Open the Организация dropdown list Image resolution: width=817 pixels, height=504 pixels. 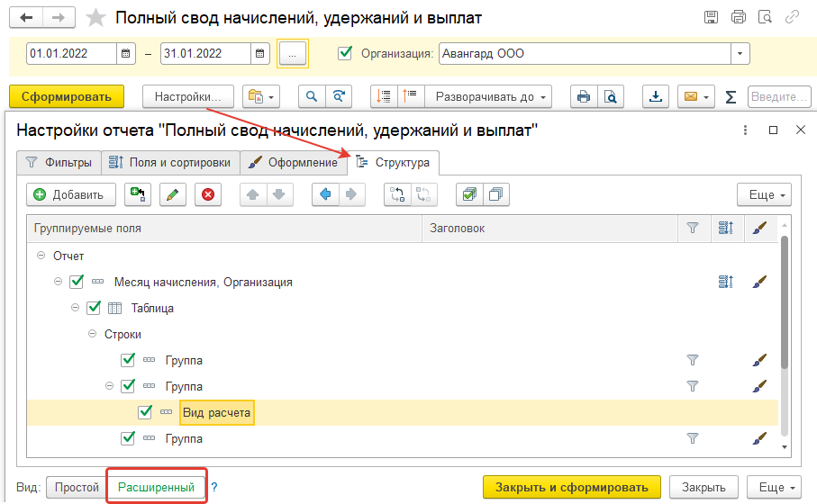point(740,54)
